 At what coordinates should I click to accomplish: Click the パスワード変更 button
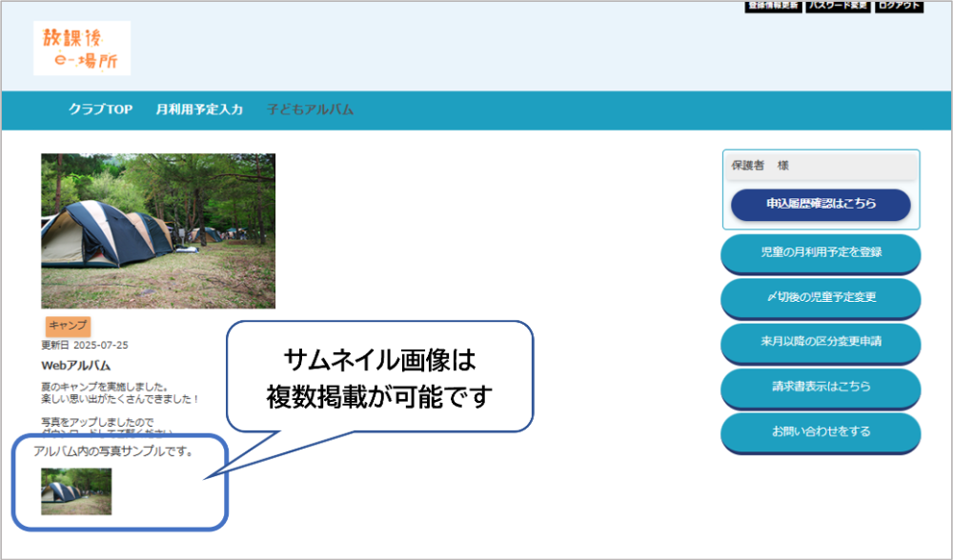[838, 6]
